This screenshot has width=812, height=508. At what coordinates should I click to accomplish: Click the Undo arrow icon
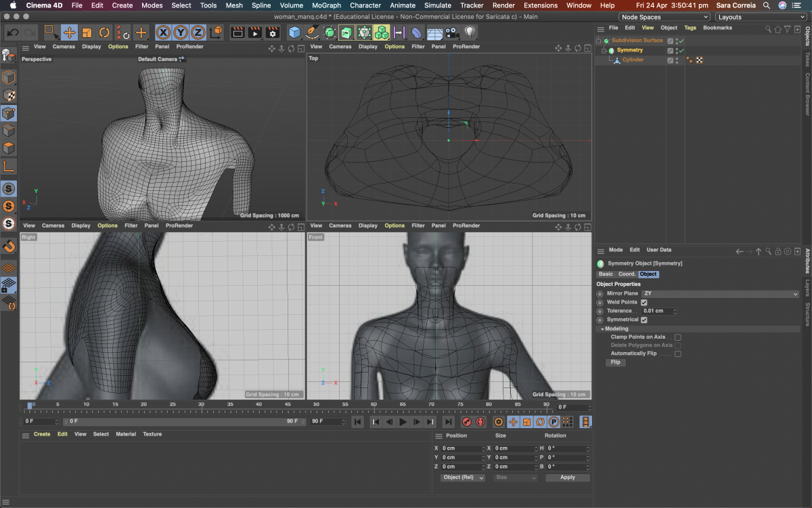[12, 33]
